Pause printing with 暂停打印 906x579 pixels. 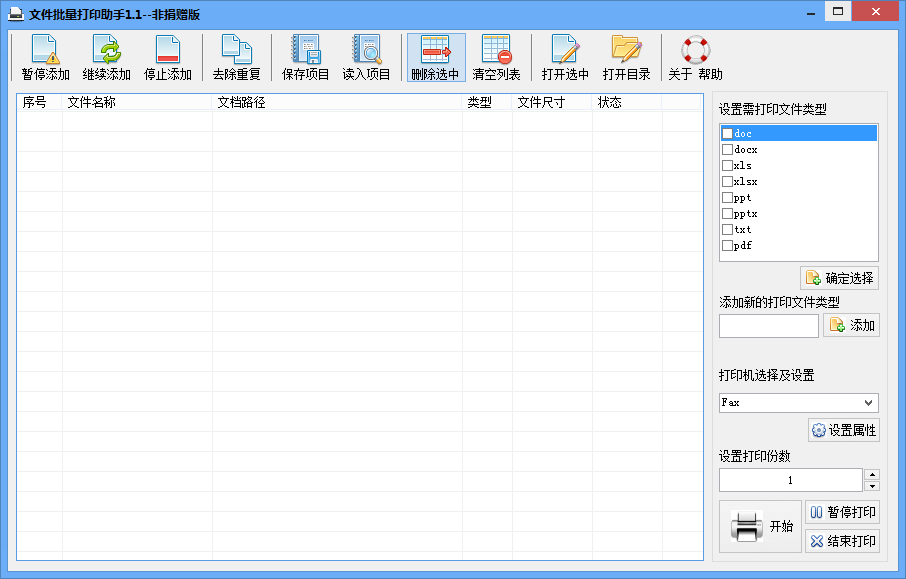coord(842,512)
